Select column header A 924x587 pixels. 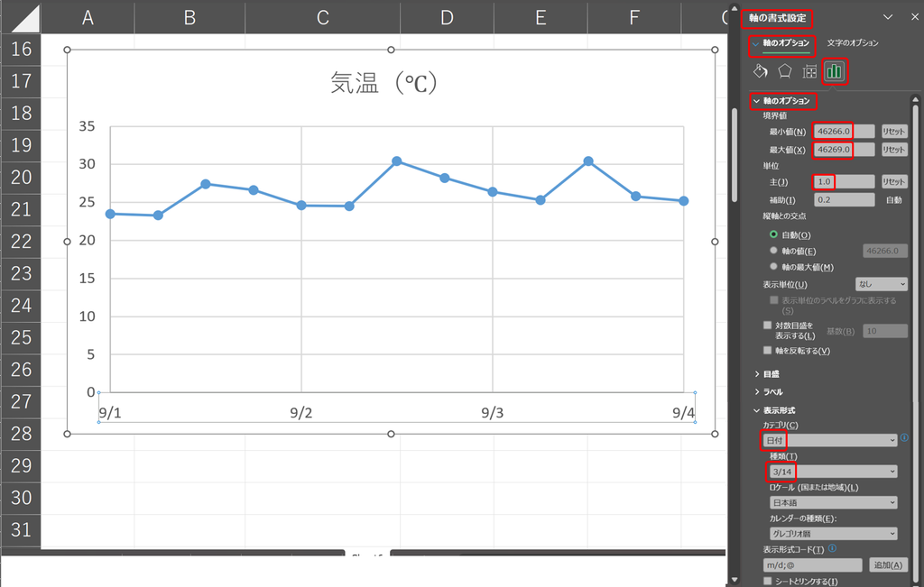[88, 18]
